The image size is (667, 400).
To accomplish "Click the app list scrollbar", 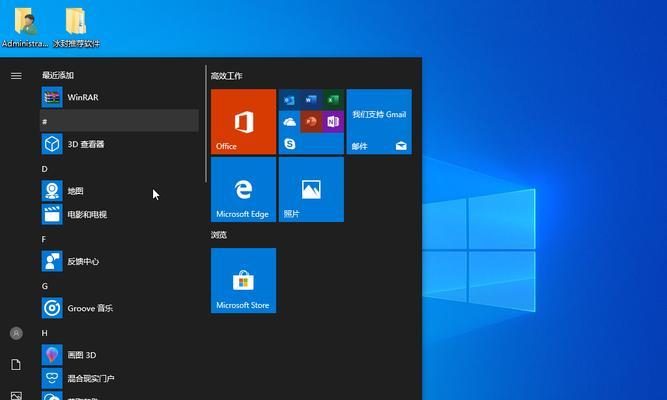I will click(206, 124).
